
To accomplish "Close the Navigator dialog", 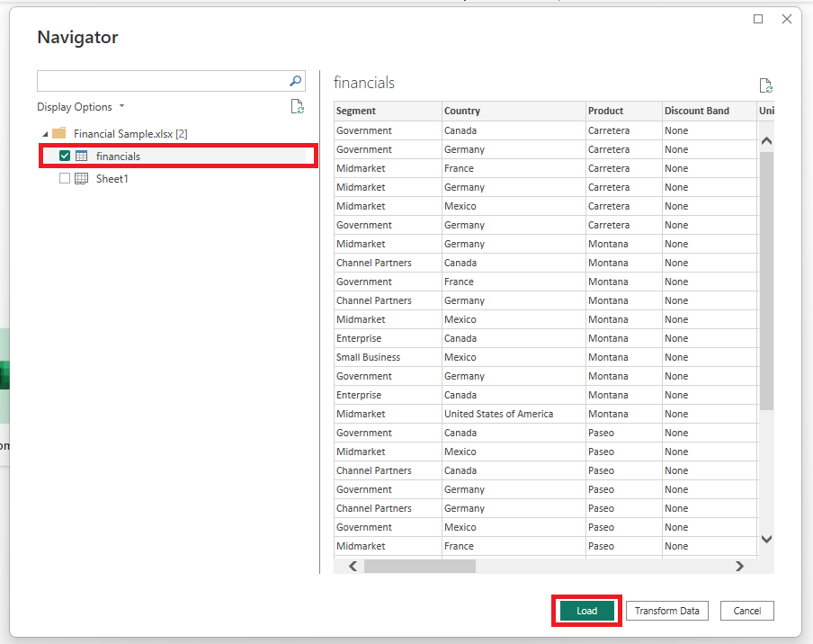I will 787,19.
